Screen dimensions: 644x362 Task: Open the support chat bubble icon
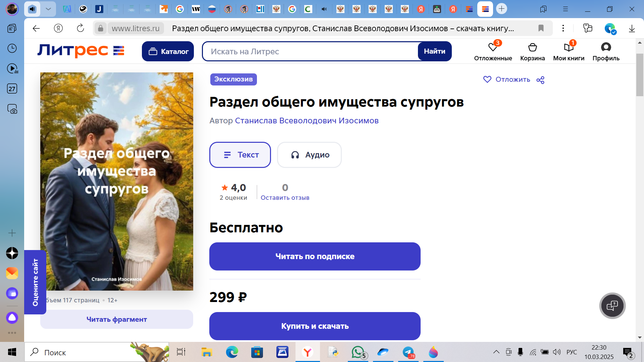[612, 306]
